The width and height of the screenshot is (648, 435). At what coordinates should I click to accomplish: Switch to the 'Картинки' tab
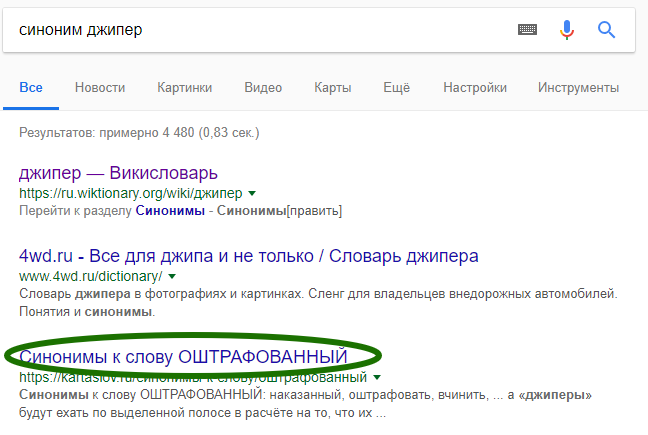[184, 88]
